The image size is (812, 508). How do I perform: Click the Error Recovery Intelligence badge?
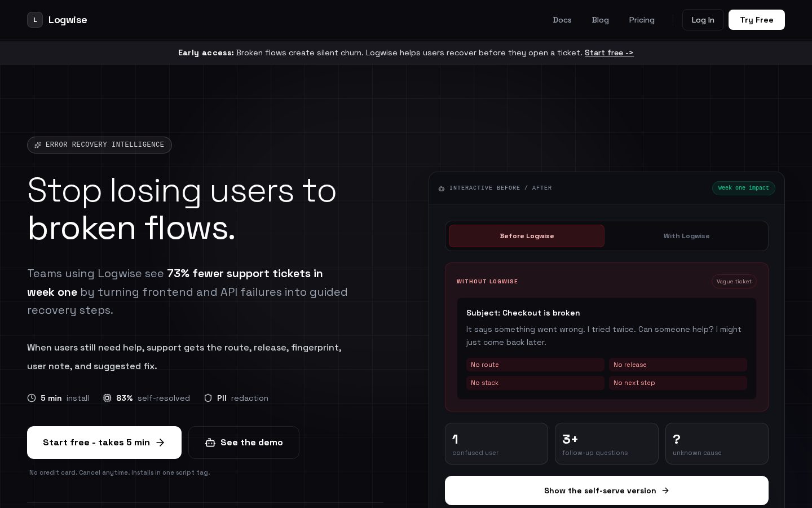[99, 145]
